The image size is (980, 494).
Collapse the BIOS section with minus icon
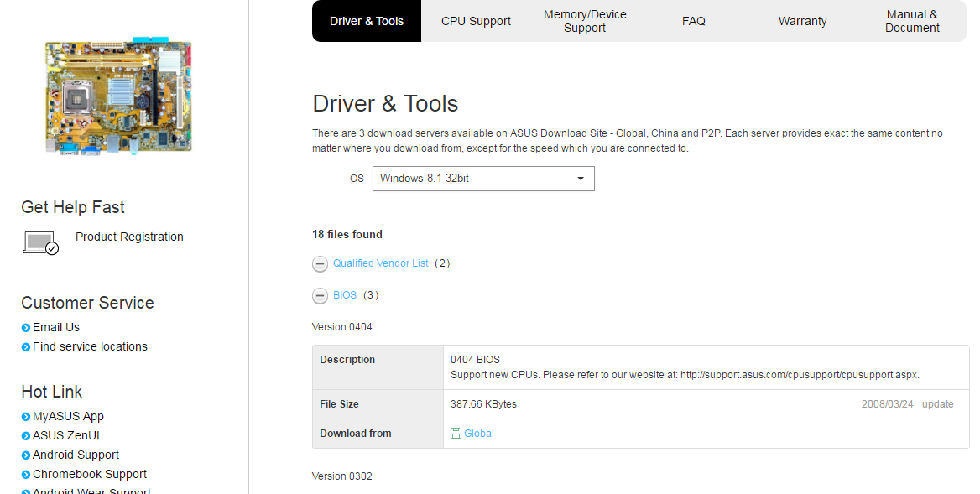(x=320, y=296)
